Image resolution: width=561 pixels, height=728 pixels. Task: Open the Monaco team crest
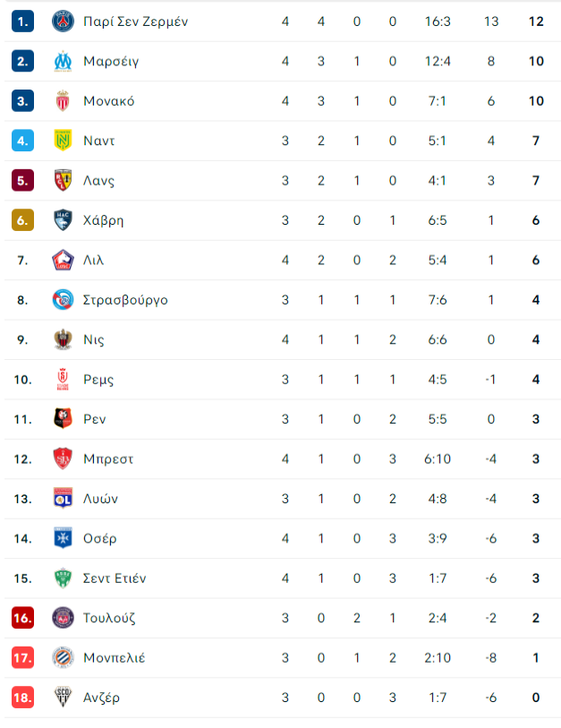63,101
